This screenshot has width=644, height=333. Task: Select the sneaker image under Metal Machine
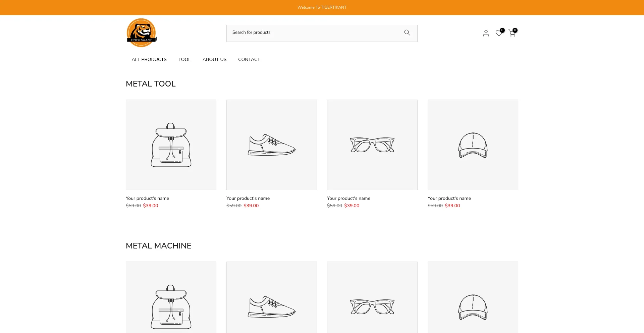click(272, 297)
